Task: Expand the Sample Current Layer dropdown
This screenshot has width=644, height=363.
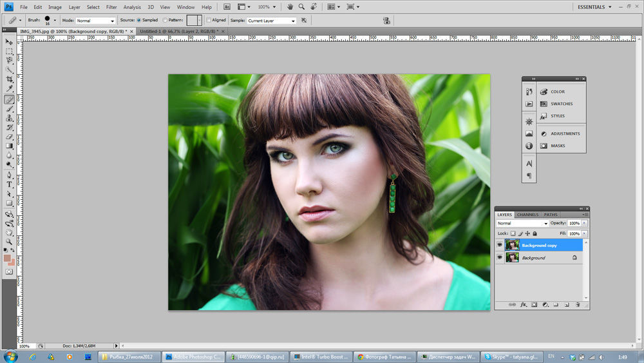Action: [x=272, y=21]
